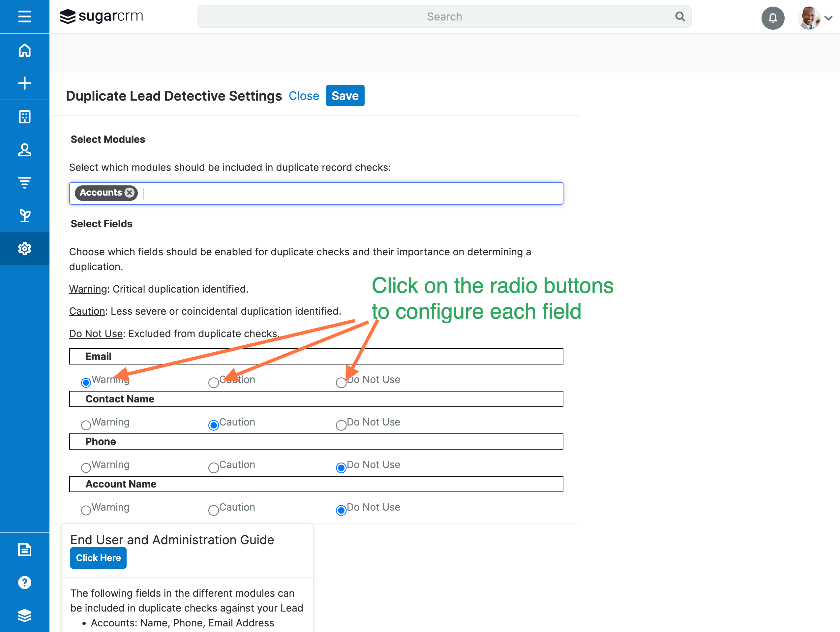Select Warning for Account Name field

pyautogui.click(x=86, y=510)
